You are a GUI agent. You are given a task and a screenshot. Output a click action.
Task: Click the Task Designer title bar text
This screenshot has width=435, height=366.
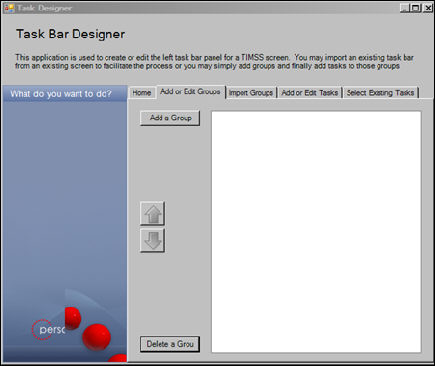44,8
